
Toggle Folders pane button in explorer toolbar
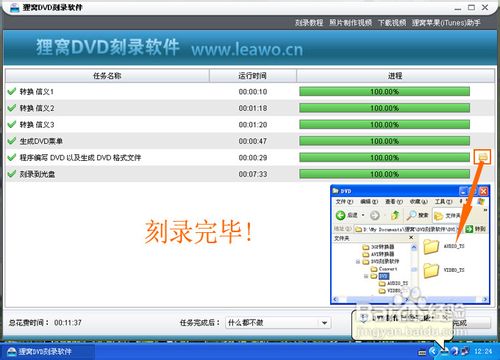click(x=447, y=216)
